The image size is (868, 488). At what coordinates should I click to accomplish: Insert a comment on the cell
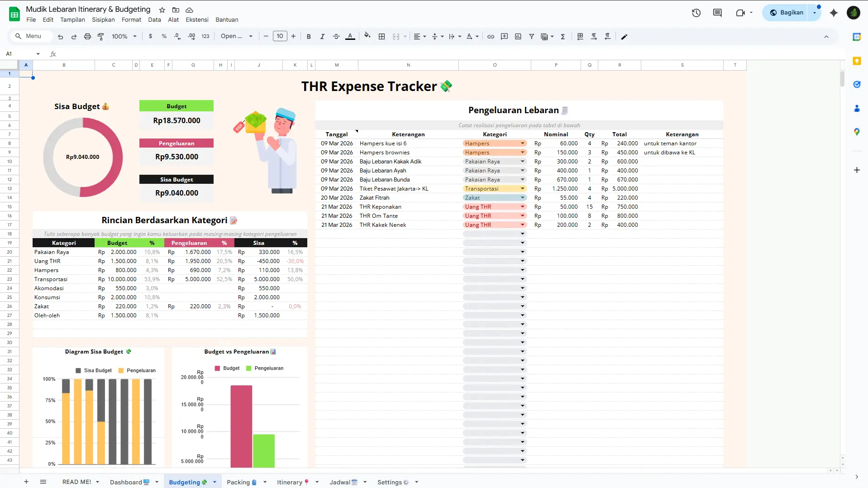(x=504, y=36)
